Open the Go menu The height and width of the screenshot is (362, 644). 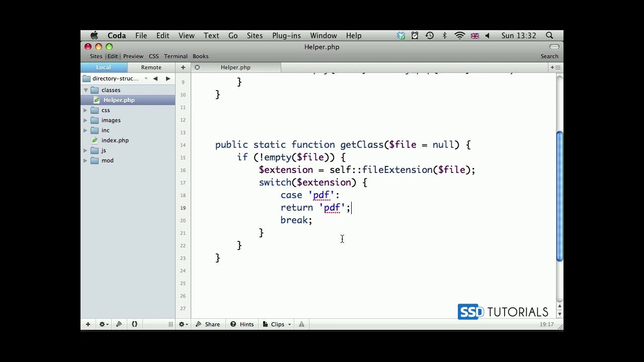233,36
